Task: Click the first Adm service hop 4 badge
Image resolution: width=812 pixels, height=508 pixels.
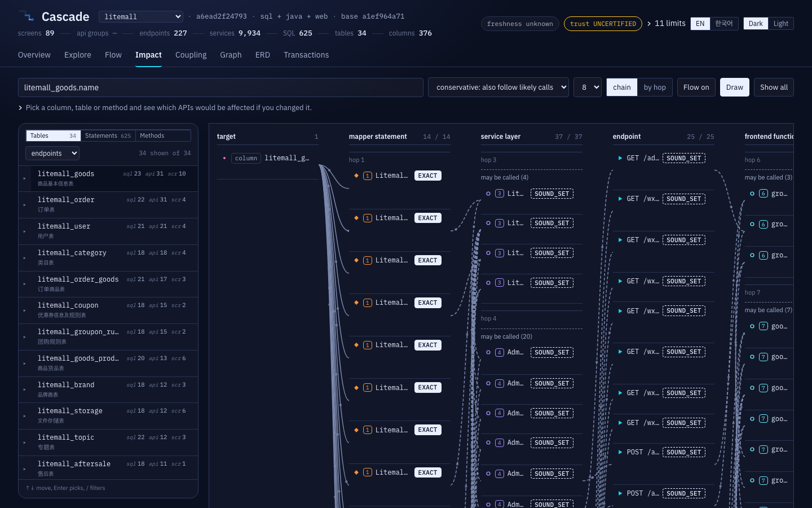Action: [x=500, y=352]
